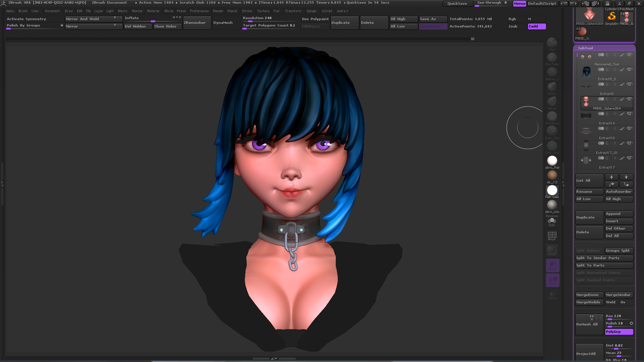Click the ZRemesher button
The height and width of the screenshot is (362, 644).
coord(197,22)
